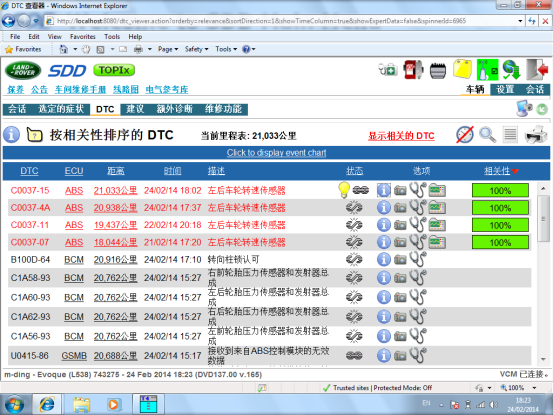Image resolution: width=553 pixels, height=415 pixels.
Task: Expand the address bar history dropdown
Action: pos(520,21)
